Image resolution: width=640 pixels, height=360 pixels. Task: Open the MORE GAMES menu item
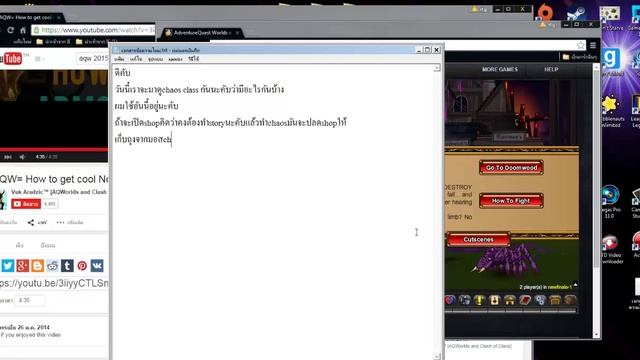coord(500,69)
